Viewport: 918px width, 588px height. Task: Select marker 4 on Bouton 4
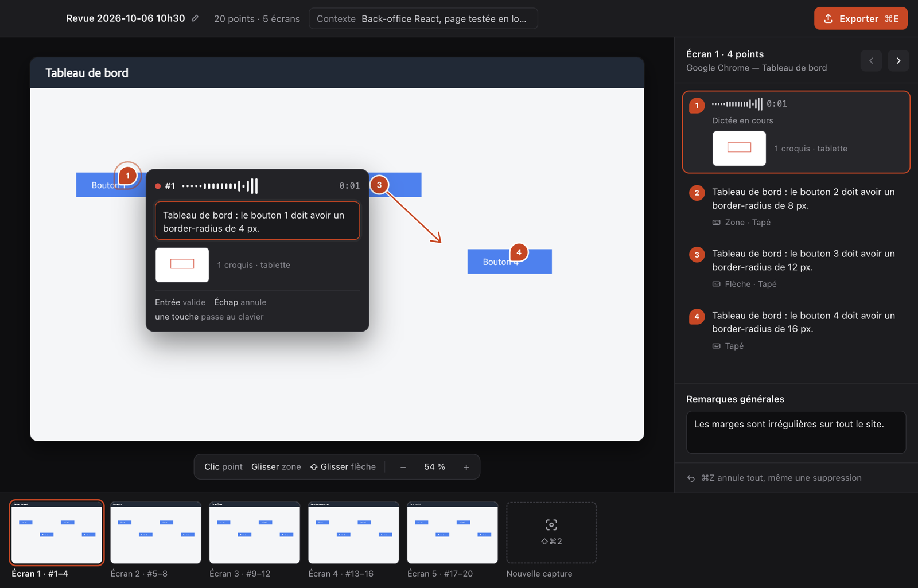coord(519,252)
